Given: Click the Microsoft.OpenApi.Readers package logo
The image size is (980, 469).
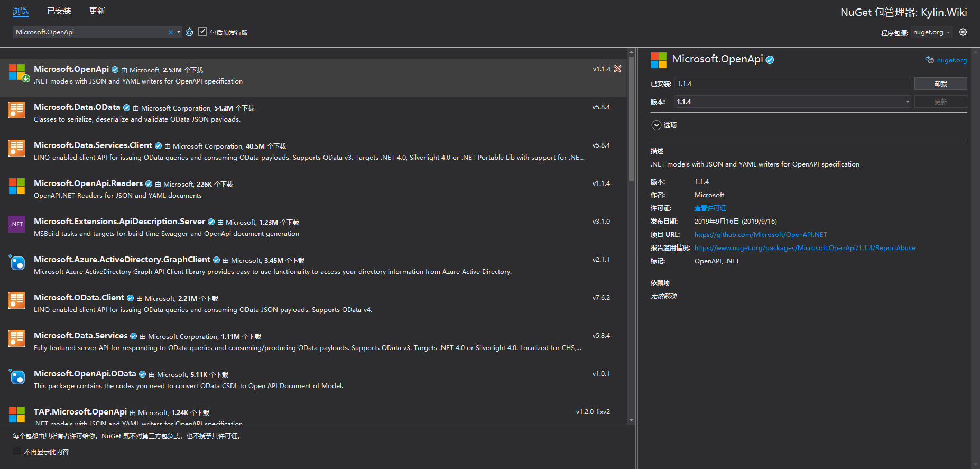Looking at the screenshot, I should point(17,186).
